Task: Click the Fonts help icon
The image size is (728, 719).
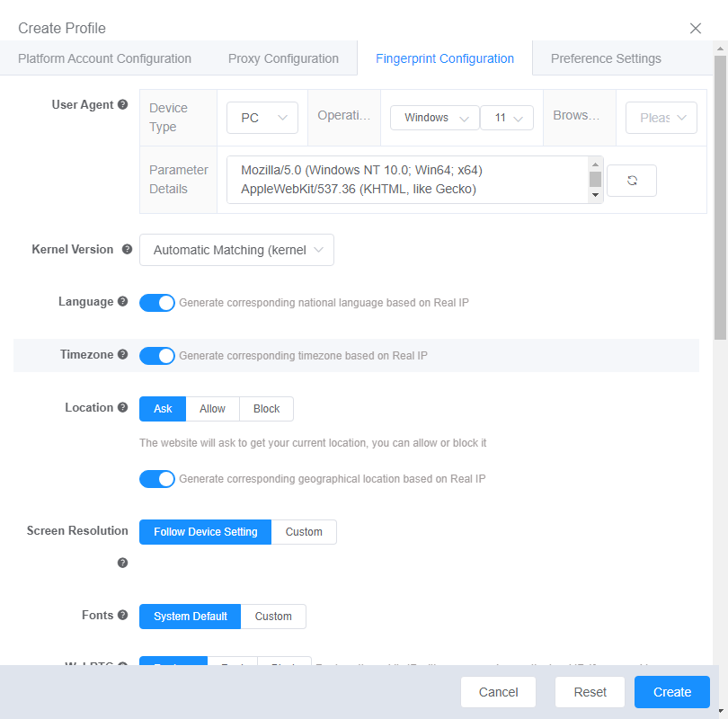Action: pyautogui.click(x=123, y=616)
